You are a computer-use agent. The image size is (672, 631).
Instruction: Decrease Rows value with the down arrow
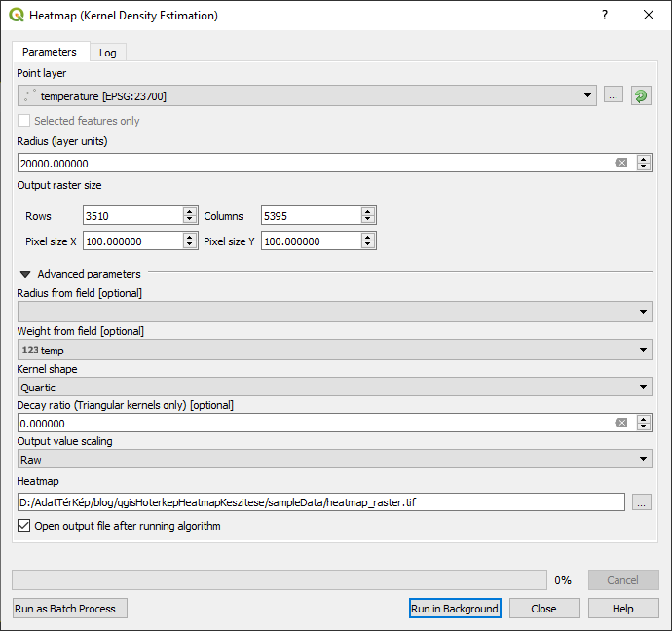pyautogui.click(x=190, y=219)
